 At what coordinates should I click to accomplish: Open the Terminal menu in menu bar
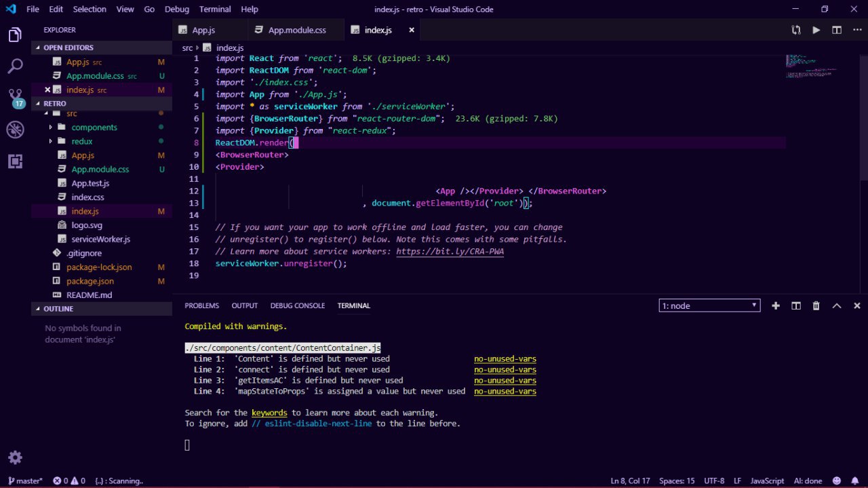(214, 10)
